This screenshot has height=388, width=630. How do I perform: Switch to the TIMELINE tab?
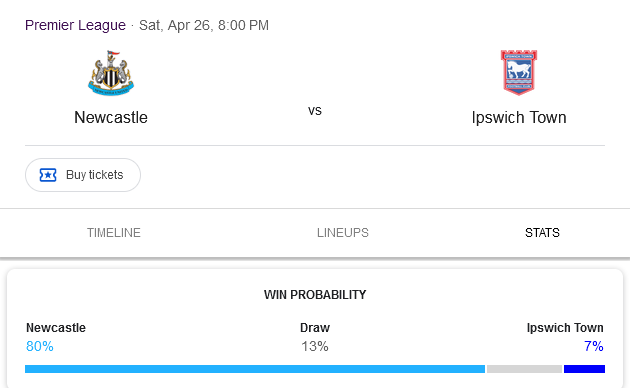(114, 233)
